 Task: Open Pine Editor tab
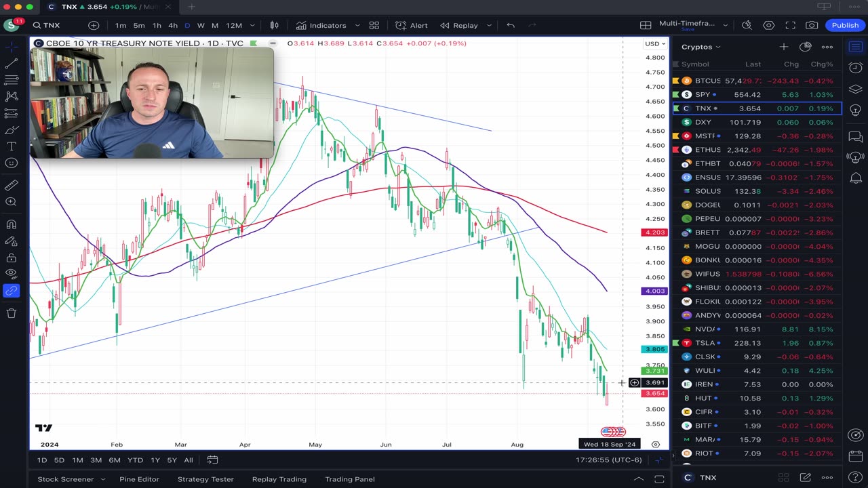click(139, 479)
